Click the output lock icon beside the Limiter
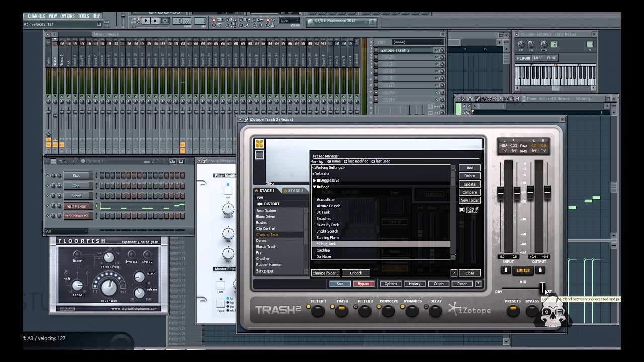 point(540,270)
